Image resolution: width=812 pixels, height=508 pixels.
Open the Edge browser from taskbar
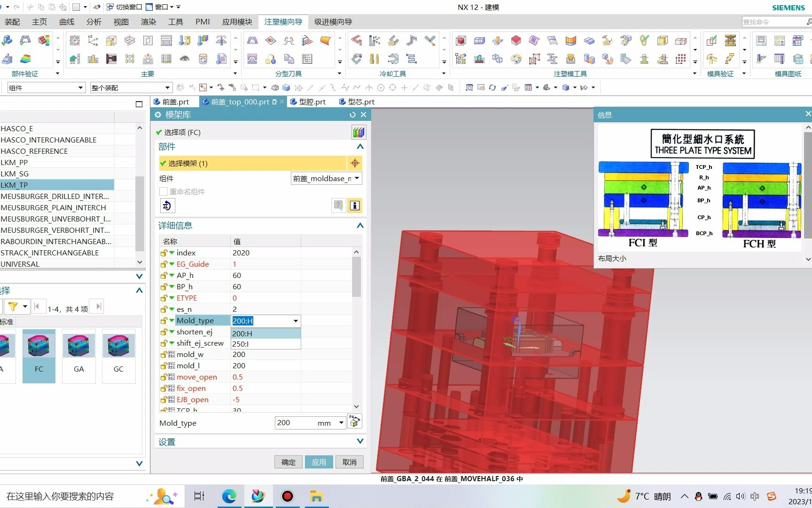229,496
